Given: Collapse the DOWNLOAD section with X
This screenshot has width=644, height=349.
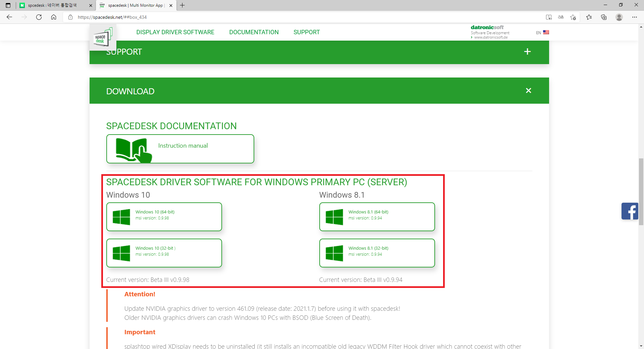Looking at the screenshot, I should (529, 91).
